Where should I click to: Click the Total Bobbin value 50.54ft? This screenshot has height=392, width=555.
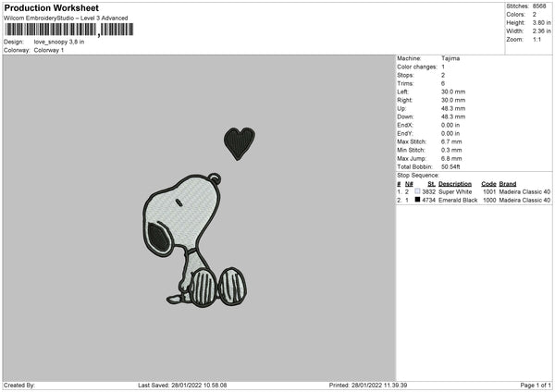point(450,167)
